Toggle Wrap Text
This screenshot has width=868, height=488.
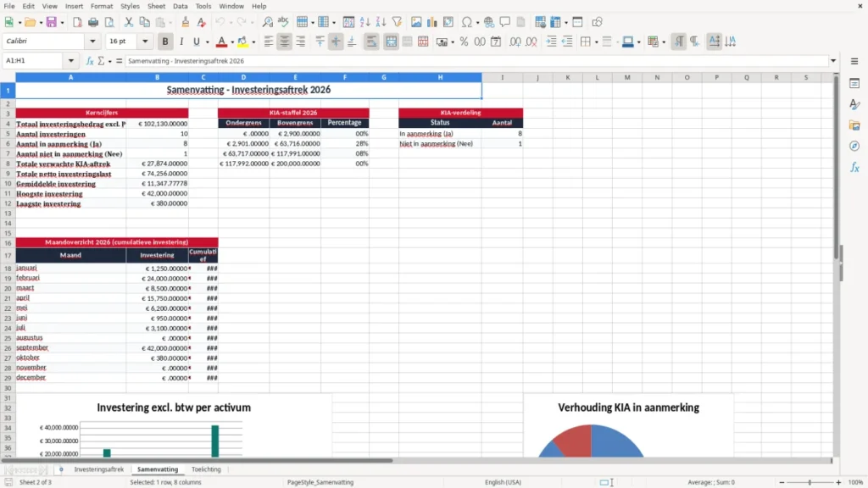371,42
